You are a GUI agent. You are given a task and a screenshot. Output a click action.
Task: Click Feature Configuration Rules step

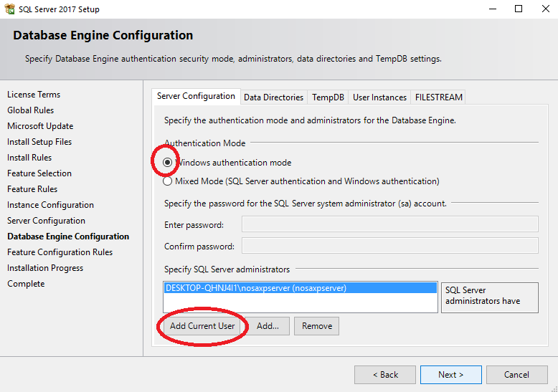[x=60, y=252]
